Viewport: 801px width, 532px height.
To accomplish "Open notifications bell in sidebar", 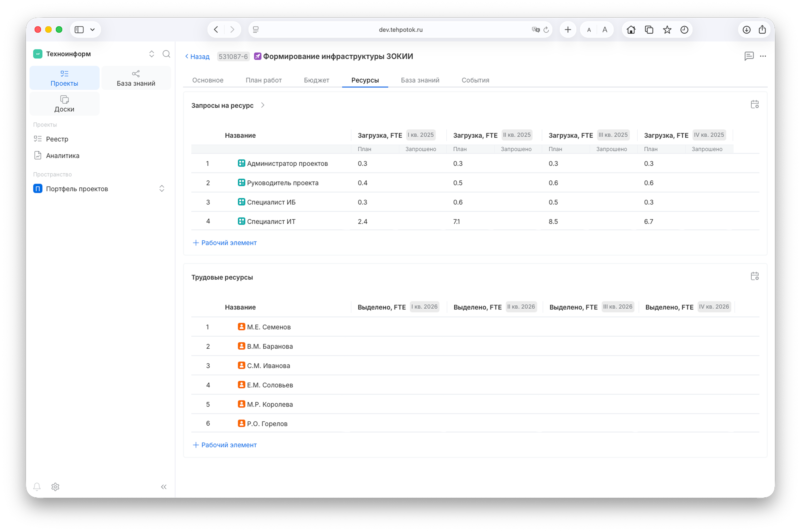I will pyautogui.click(x=37, y=487).
